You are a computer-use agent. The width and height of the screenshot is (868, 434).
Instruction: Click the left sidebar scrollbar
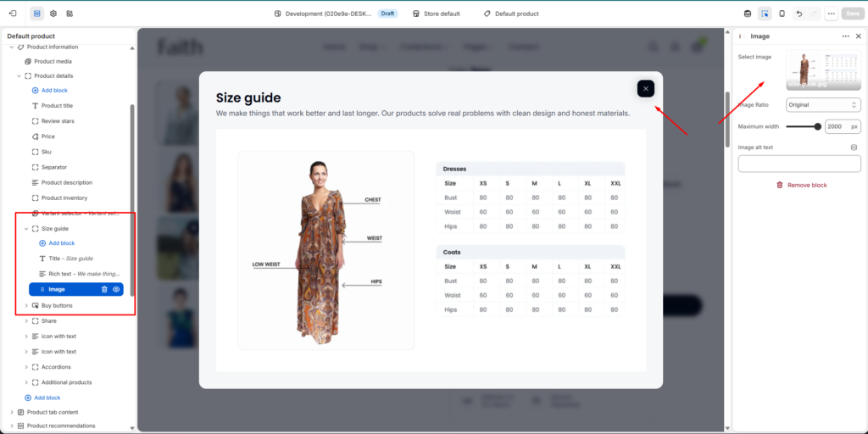[131, 200]
